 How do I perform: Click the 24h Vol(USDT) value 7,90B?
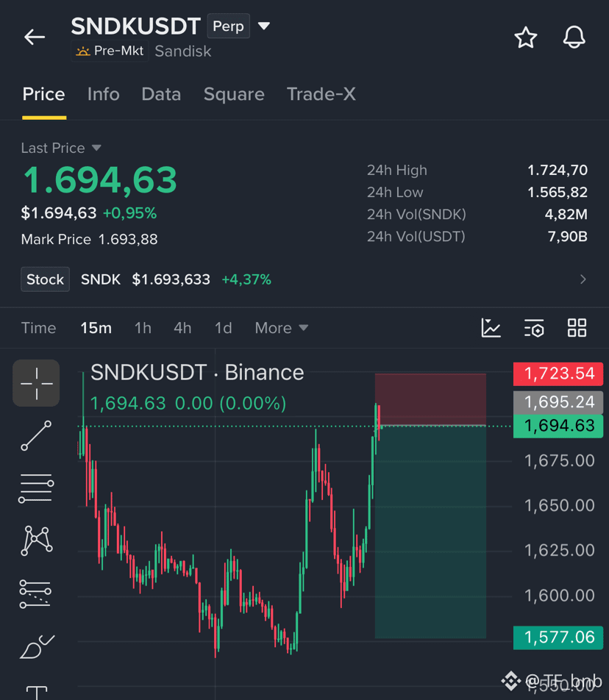[x=567, y=236]
